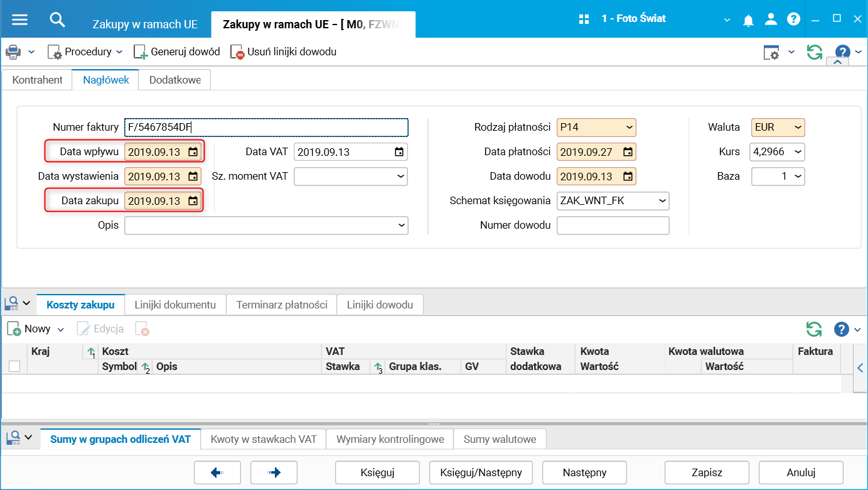Open the hamburger main menu
The height and width of the screenshot is (490, 868).
19,19
